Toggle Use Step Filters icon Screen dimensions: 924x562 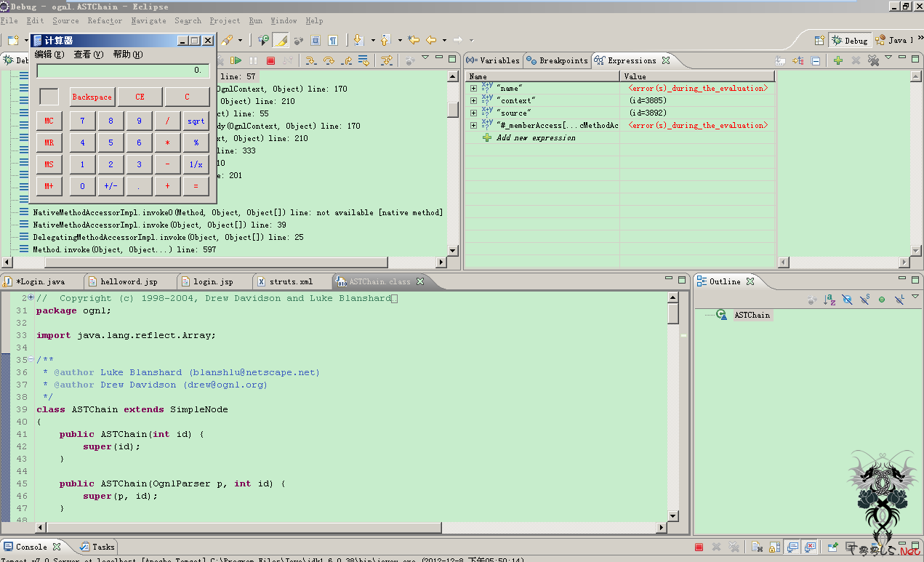387,61
